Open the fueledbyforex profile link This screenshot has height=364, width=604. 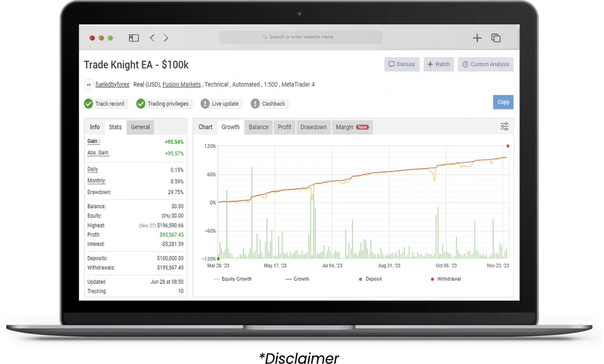pyautogui.click(x=112, y=85)
